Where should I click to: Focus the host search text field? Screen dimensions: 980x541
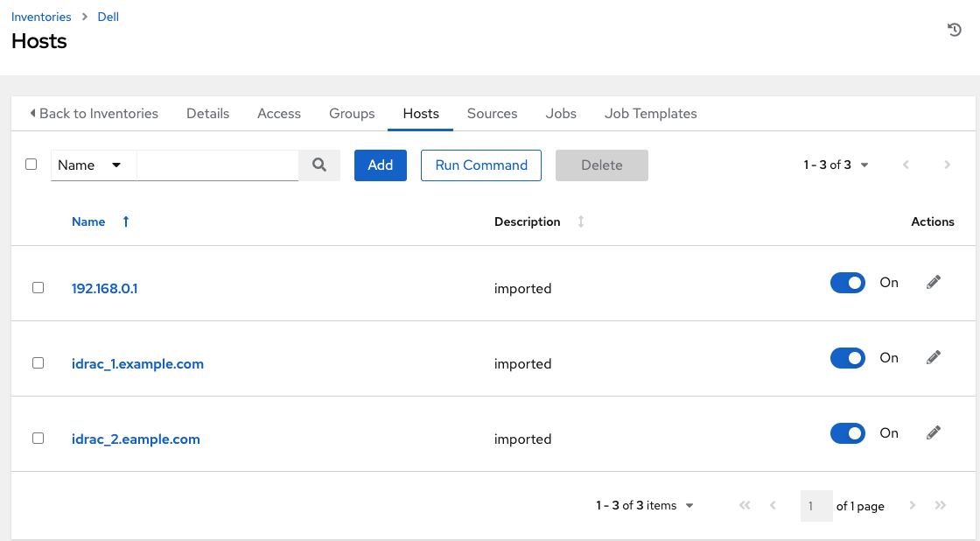[x=218, y=165]
